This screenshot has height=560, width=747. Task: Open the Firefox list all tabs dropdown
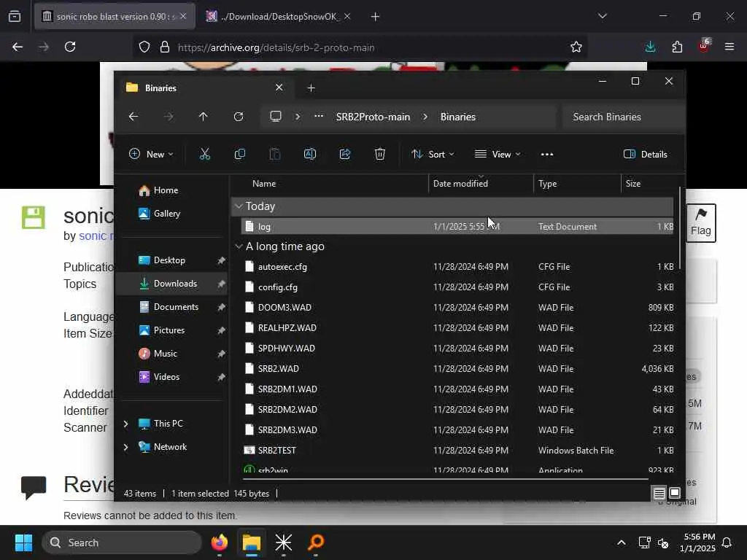[x=602, y=16]
